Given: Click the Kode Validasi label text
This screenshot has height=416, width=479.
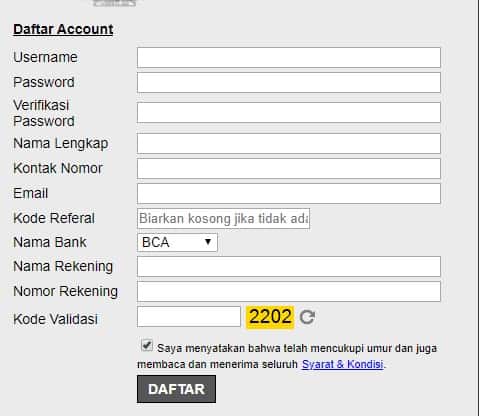Looking at the screenshot, I should pos(55,319).
